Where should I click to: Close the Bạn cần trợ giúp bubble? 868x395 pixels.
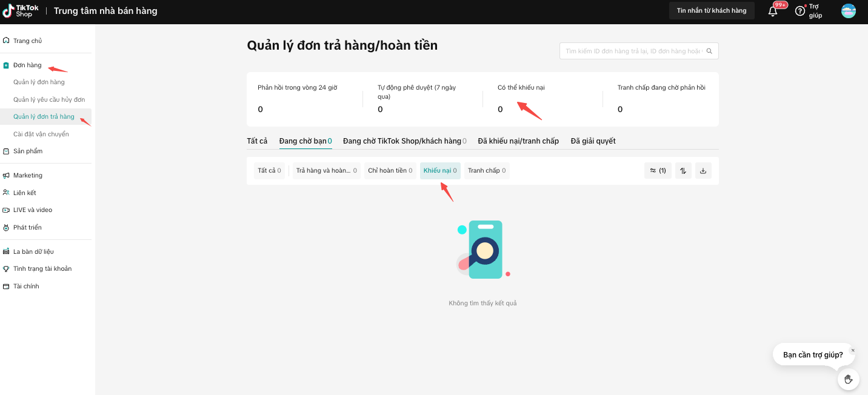[x=853, y=350]
